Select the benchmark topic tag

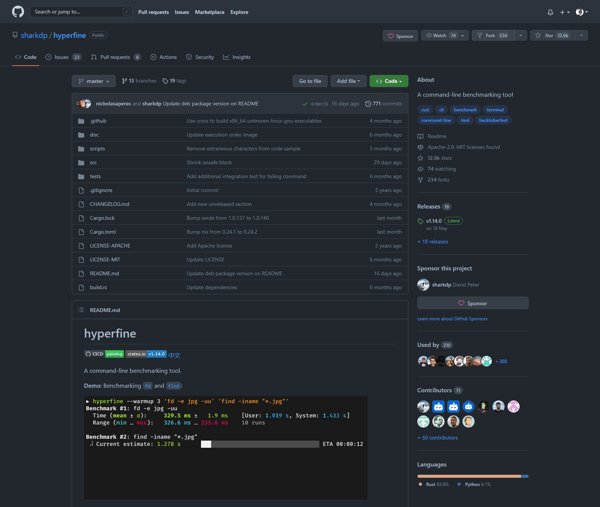(x=465, y=110)
